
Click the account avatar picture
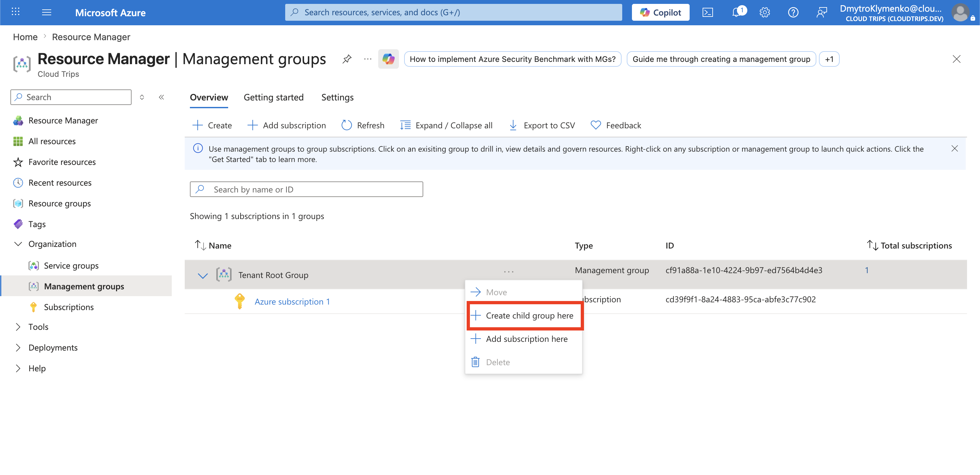[960, 13]
